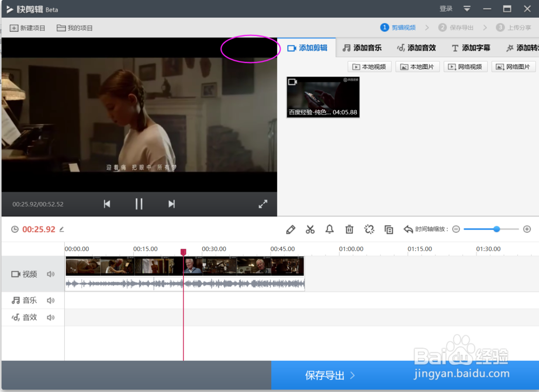This screenshot has height=392, width=539.
Task: Click the fullscreen preview icon
Action: pyautogui.click(x=262, y=204)
